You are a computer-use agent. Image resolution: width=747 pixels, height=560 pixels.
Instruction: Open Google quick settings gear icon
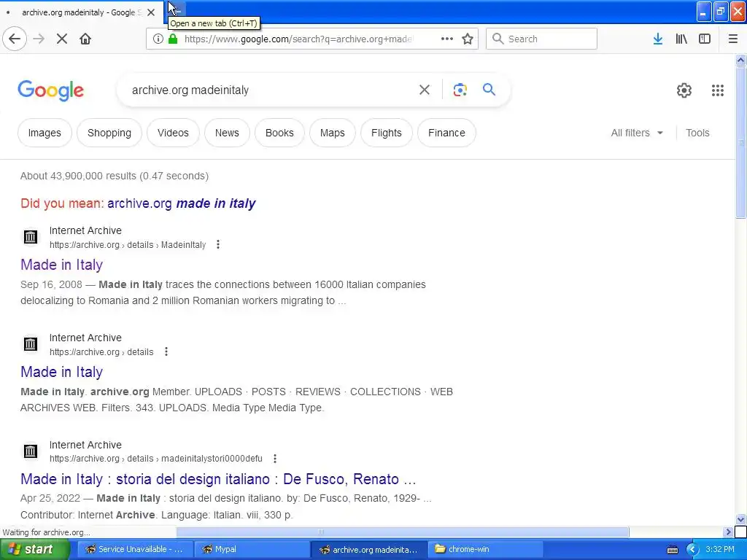(684, 90)
